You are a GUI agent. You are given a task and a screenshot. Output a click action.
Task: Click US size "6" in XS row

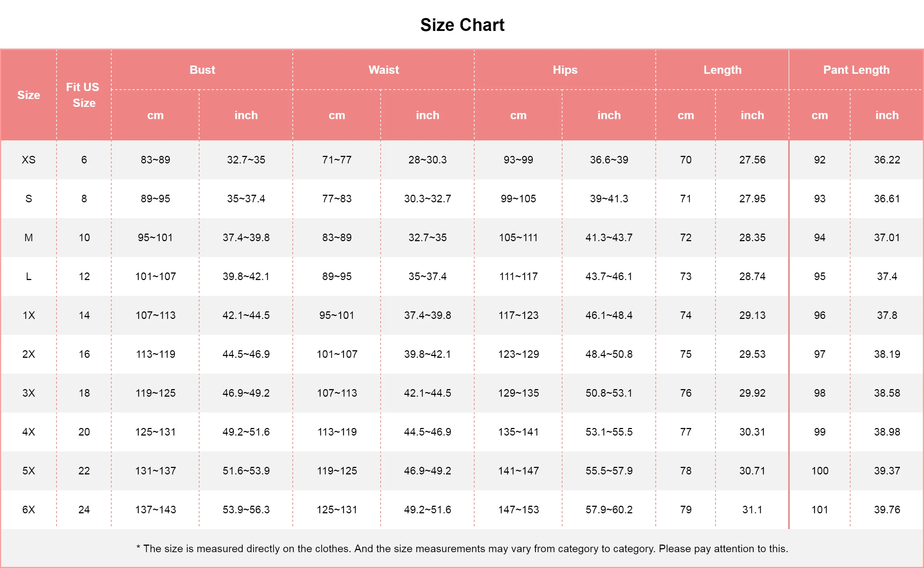pyautogui.click(x=84, y=160)
